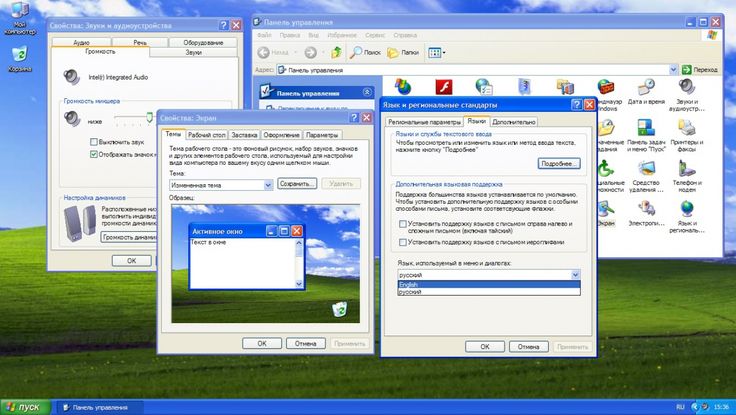Switch to the Звуки tab

(193, 52)
